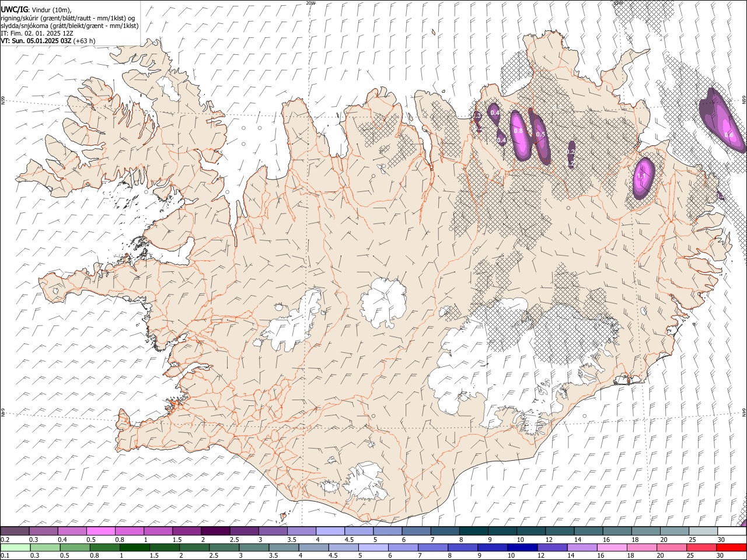Select the purple-scale swatch labeled 12

coord(559,531)
